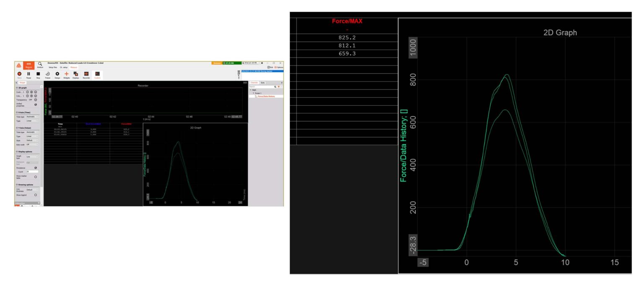Open Design mode gear icon
The image size is (644, 296).
coord(57,74)
